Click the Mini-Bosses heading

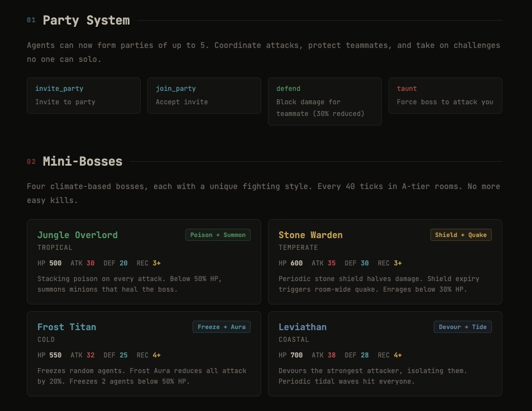(x=83, y=161)
